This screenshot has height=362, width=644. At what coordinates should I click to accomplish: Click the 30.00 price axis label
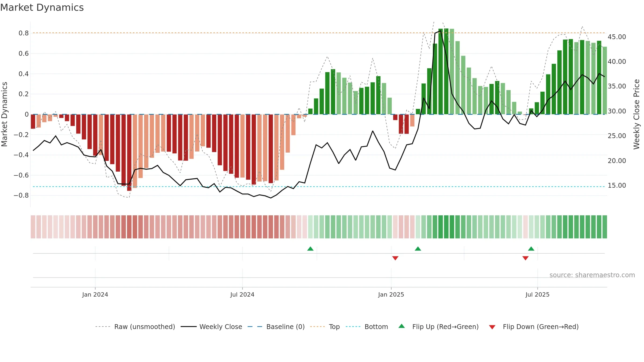[x=617, y=111]
